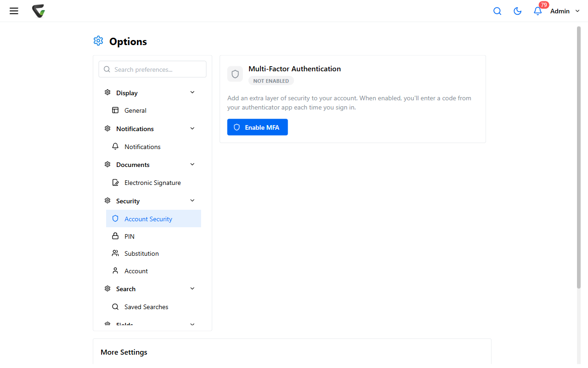Toggle dark mode moon icon
This screenshot has width=588, height=368.
pos(517,11)
